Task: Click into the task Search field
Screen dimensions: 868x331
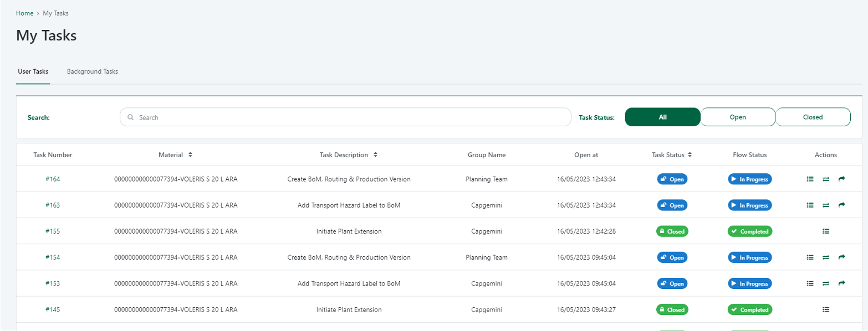Action: tap(345, 117)
